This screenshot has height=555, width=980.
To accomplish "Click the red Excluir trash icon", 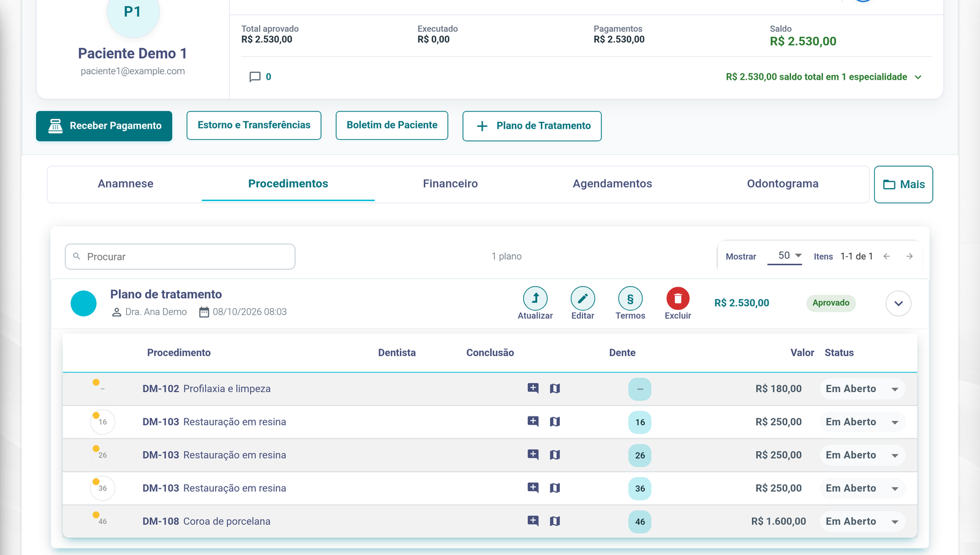I will pos(677,298).
